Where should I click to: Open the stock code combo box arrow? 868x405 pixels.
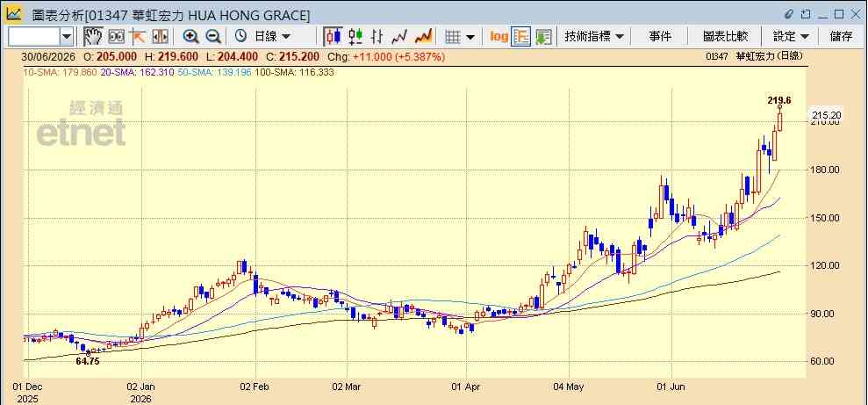pos(67,37)
